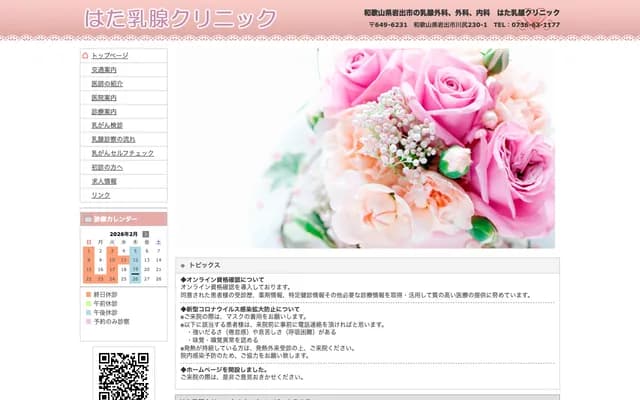Open the 乳腺診察の流れ page link
Screen dimensions: 640x400
point(113,139)
